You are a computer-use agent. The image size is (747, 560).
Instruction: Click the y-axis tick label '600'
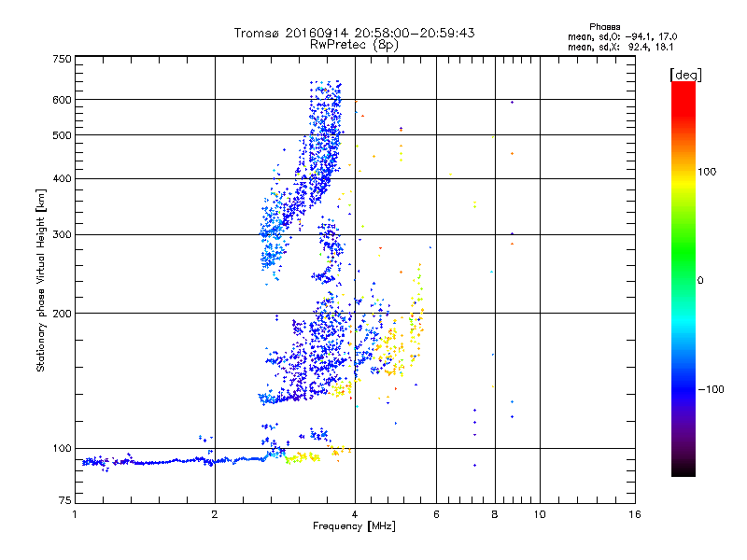tap(62, 100)
